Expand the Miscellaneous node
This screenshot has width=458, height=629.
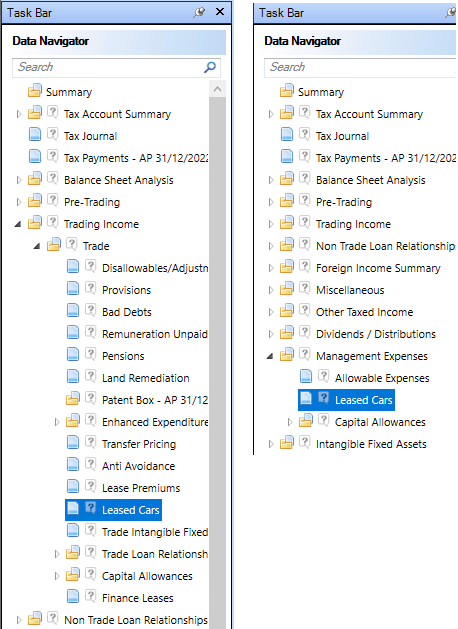(x=271, y=290)
